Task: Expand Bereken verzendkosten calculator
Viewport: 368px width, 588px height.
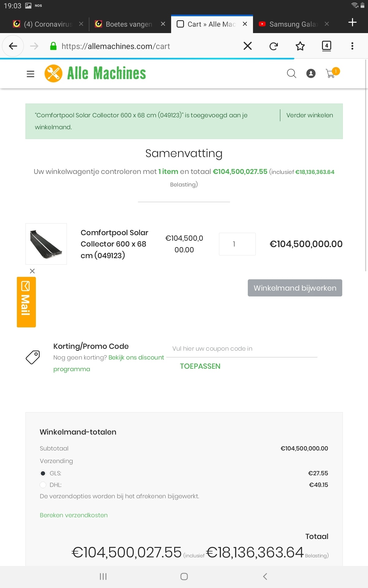Action: [x=74, y=515]
